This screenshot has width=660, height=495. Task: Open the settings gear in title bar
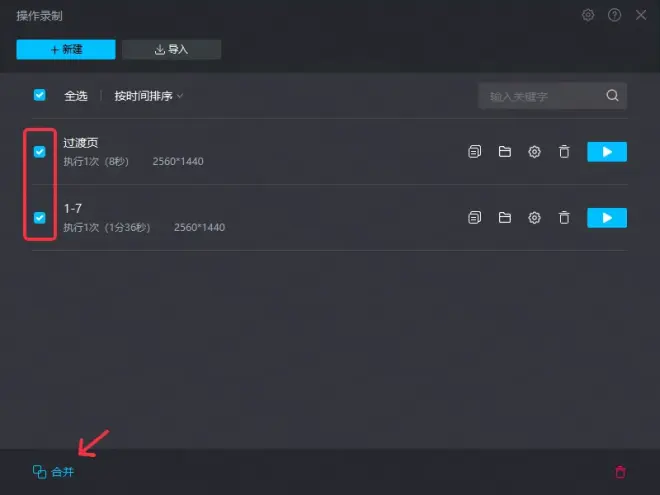pyautogui.click(x=588, y=16)
